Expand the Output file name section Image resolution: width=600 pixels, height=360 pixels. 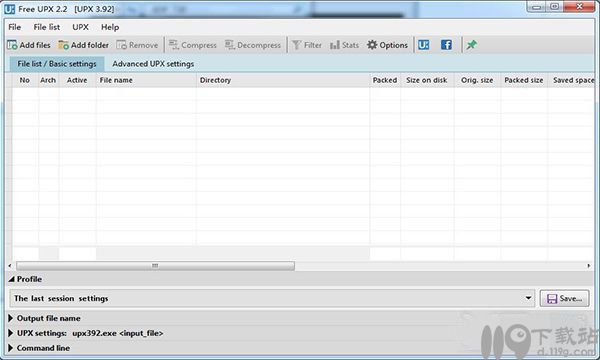pyautogui.click(x=11, y=318)
